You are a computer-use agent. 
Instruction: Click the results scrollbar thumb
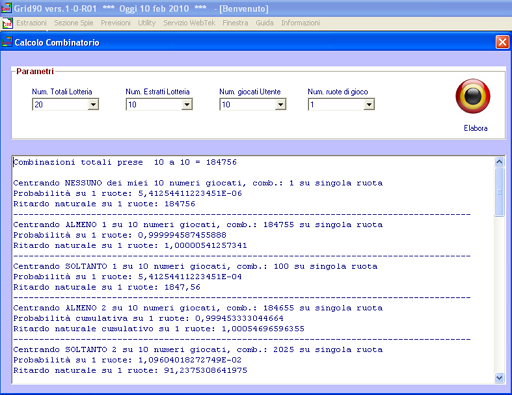pos(499,192)
